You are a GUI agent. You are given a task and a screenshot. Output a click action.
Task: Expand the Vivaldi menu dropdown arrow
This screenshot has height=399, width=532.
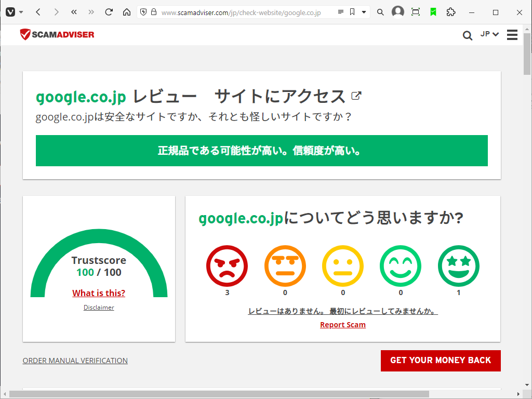pos(21,12)
